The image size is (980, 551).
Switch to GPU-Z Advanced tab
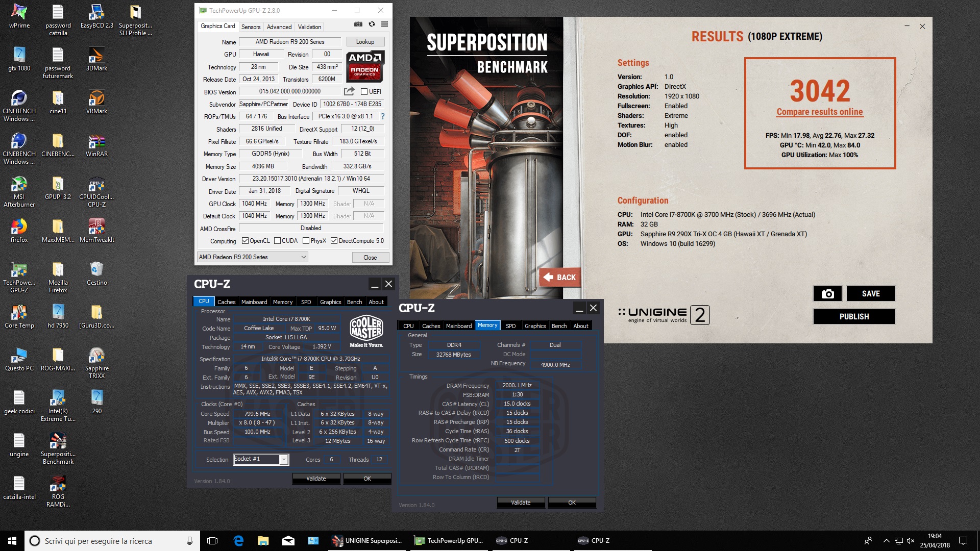(279, 27)
